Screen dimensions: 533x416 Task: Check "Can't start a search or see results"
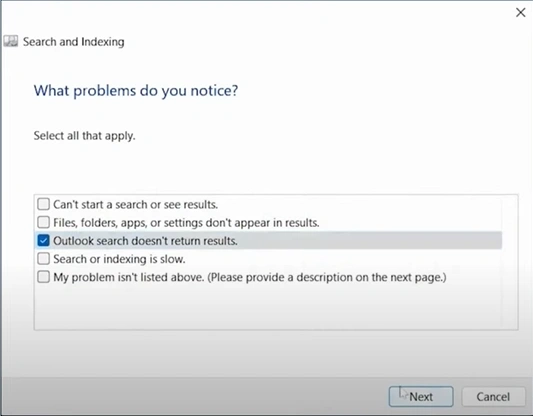[43, 204]
